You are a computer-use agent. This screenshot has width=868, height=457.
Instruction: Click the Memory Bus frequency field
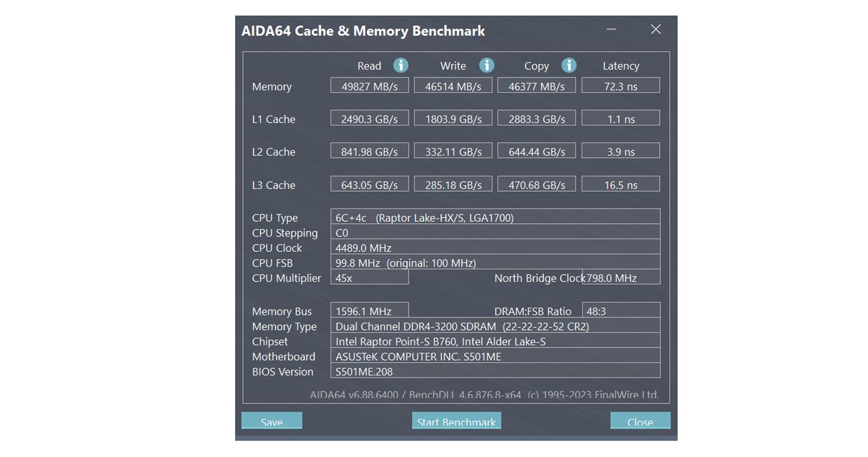point(369,311)
